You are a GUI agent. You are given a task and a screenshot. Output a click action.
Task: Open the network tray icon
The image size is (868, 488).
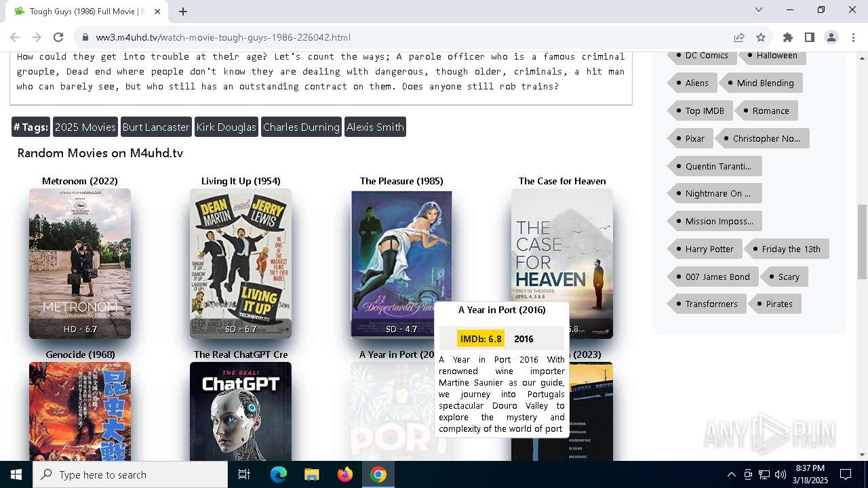tap(764, 474)
